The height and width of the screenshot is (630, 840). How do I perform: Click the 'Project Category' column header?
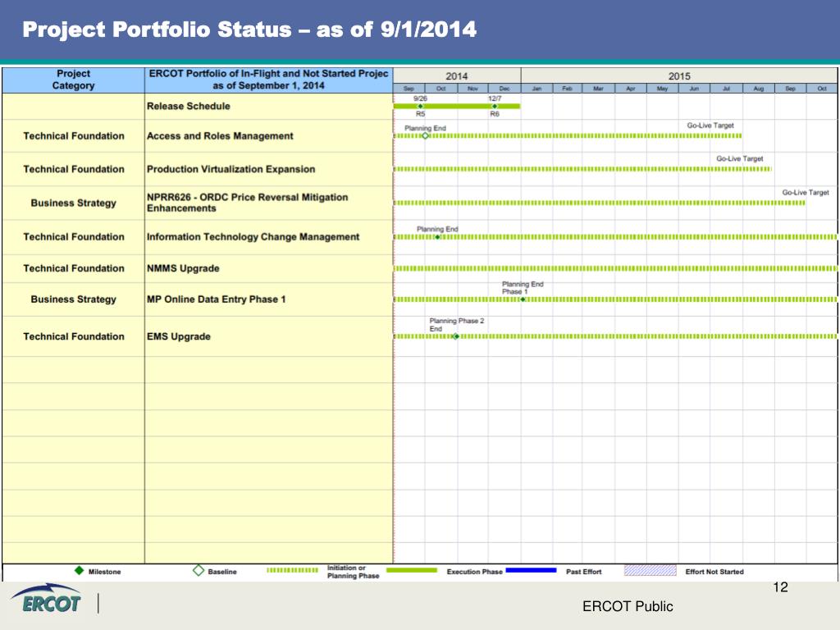coord(73,80)
